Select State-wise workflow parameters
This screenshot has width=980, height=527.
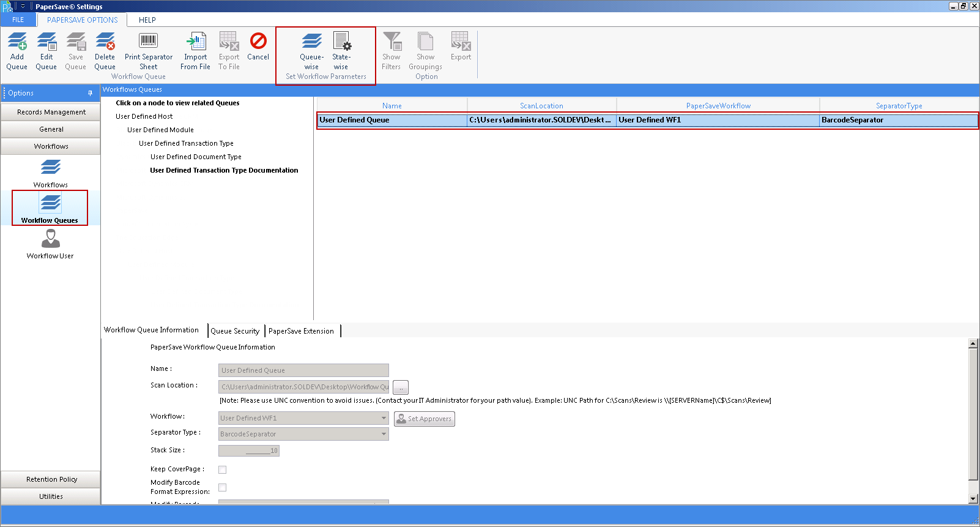tap(341, 51)
